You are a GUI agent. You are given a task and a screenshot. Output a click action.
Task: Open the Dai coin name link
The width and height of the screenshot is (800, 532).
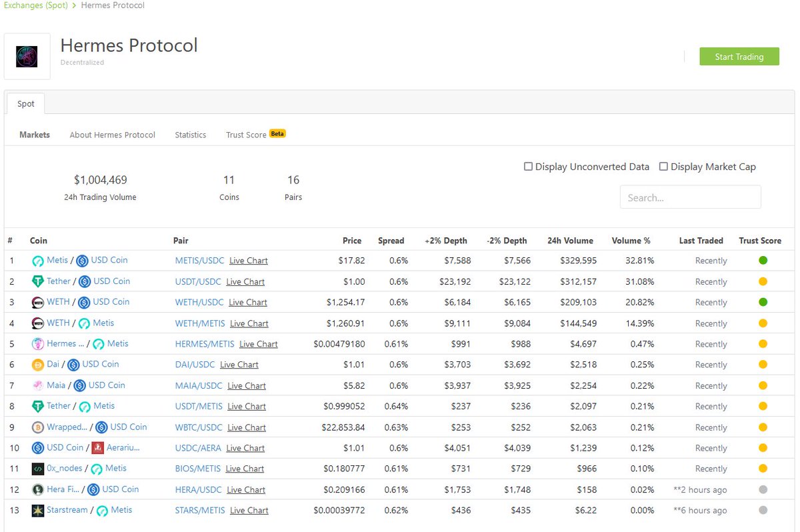point(53,364)
